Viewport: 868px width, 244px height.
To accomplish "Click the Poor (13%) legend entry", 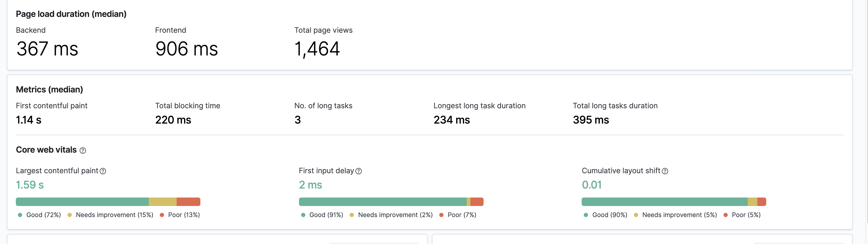I will click(x=180, y=215).
